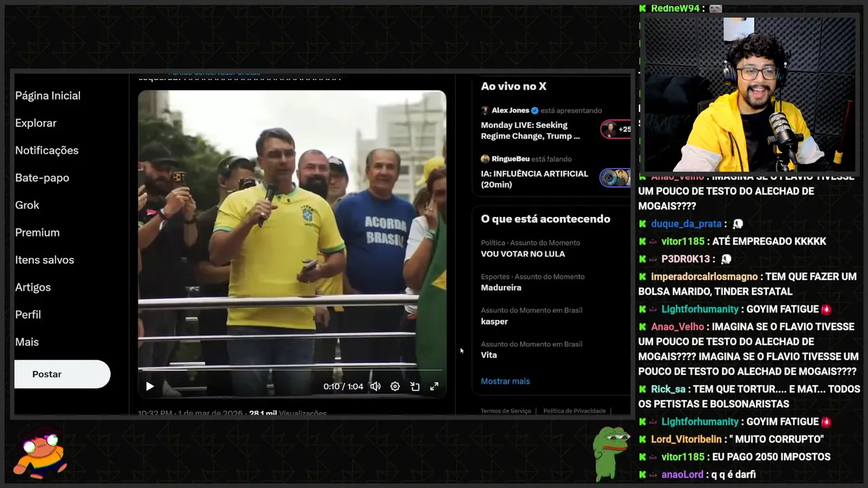
Task: Select chat username RedneW94 at top
Action: point(675,8)
